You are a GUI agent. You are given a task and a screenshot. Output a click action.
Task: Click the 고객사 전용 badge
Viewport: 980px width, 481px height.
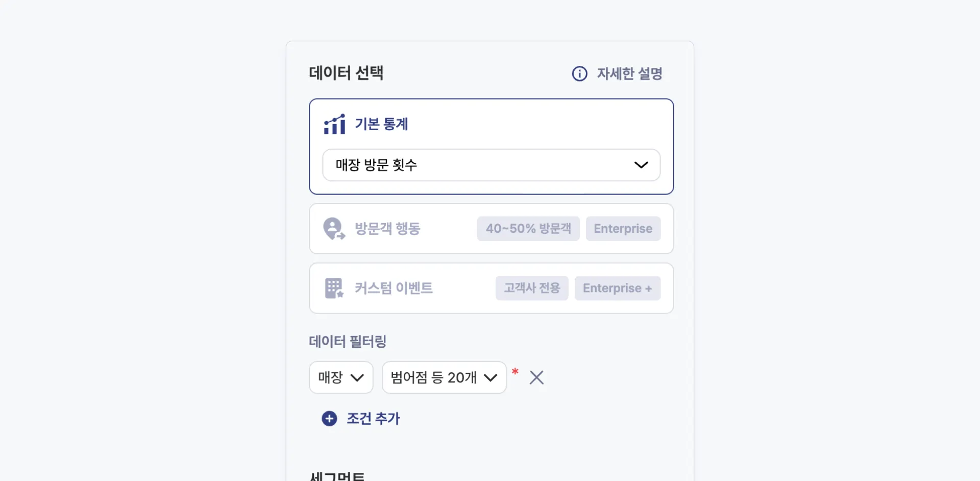[532, 288]
